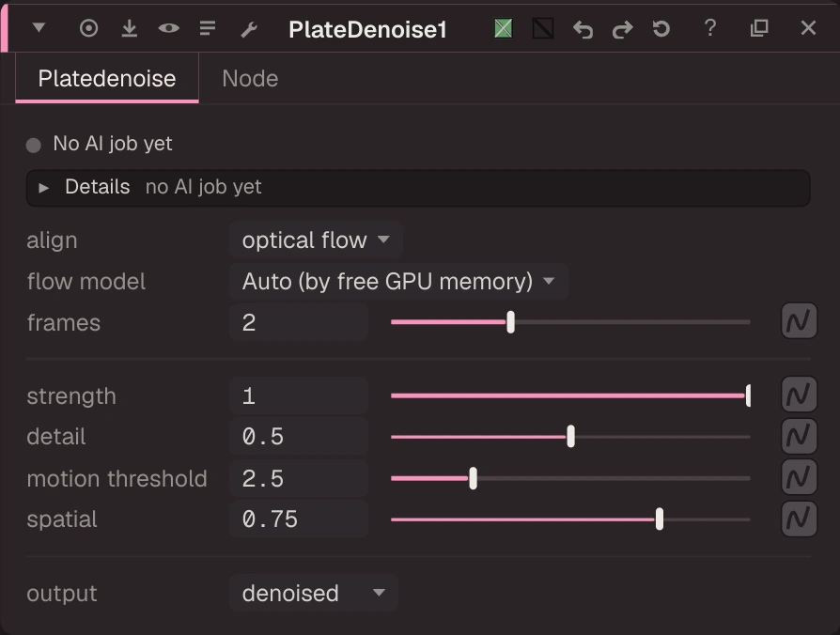This screenshot has height=635, width=840.
Task: Open the motion threshold animation curve button
Action: [x=799, y=476]
